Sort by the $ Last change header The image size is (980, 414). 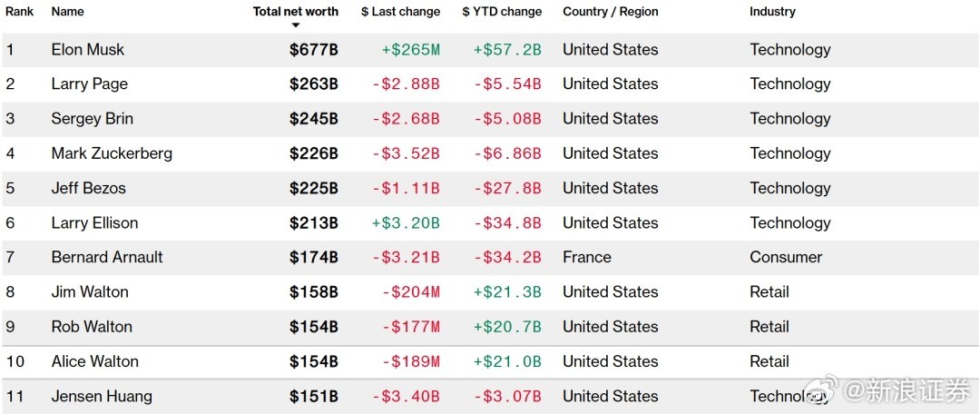[400, 12]
